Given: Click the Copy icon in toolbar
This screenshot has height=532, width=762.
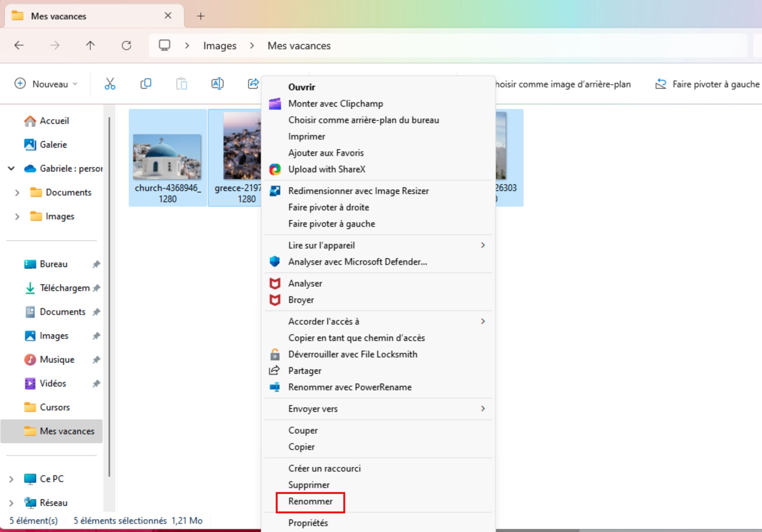Looking at the screenshot, I should coord(146,84).
